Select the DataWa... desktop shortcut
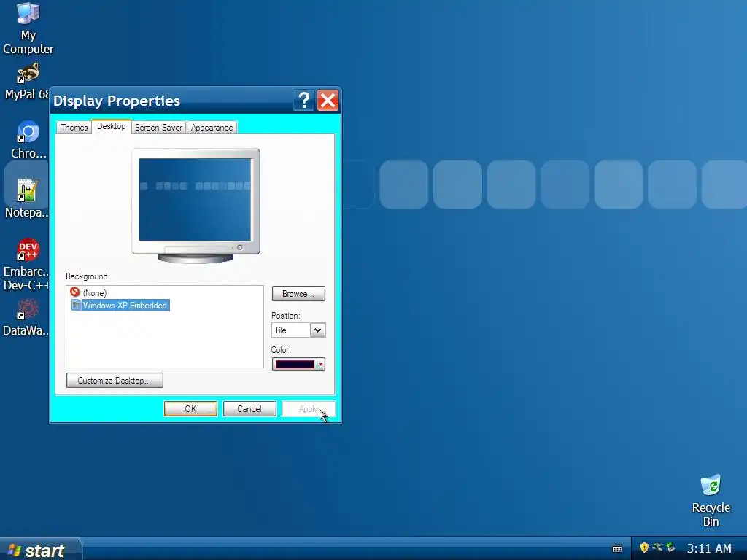Image resolution: width=747 pixels, height=560 pixels. pyautogui.click(x=26, y=316)
